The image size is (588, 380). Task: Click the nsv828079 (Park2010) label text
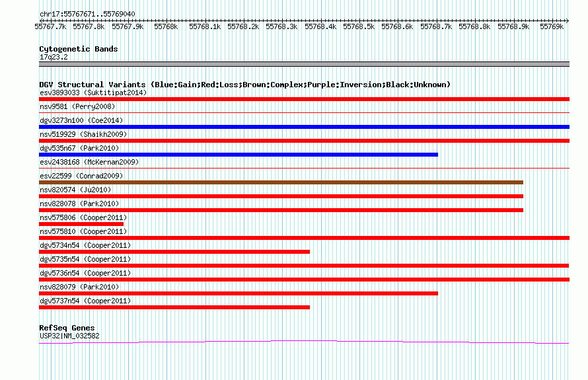point(79,287)
